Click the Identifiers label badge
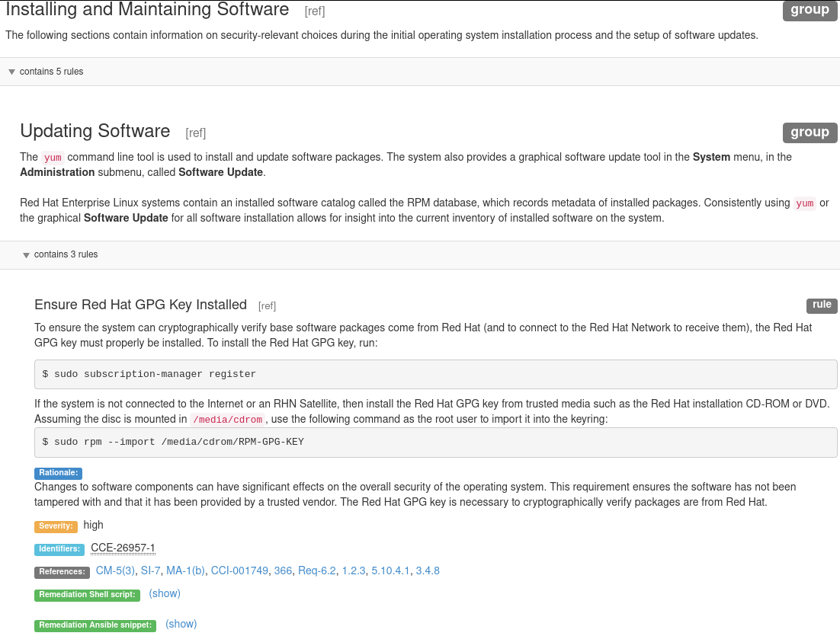This screenshot has height=636, width=840. 59,549
